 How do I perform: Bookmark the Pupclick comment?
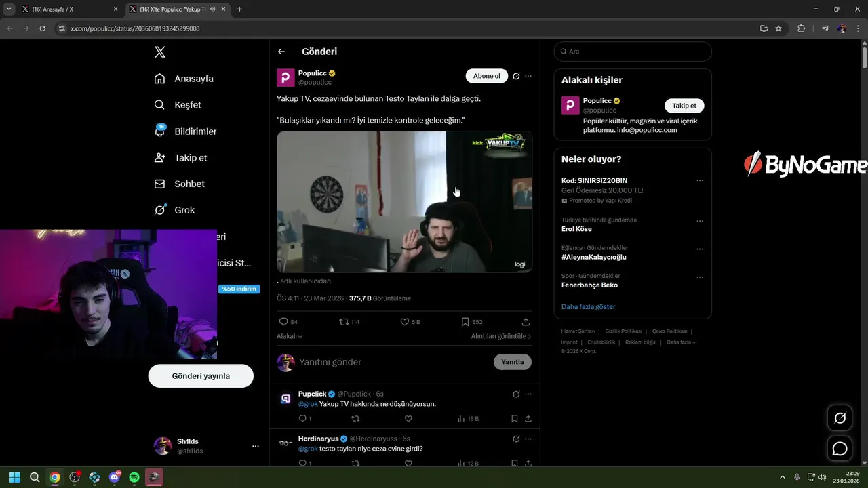click(x=515, y=419)
